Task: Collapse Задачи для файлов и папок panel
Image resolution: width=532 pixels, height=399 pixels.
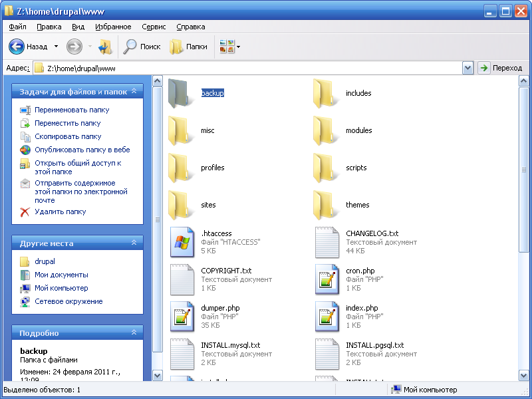Action: [x=134, y=91]
